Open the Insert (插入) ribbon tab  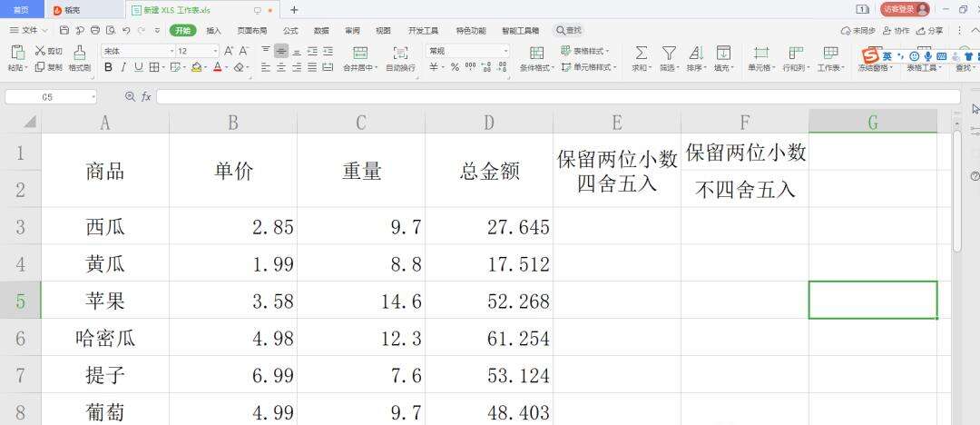[x=214, y=30]
